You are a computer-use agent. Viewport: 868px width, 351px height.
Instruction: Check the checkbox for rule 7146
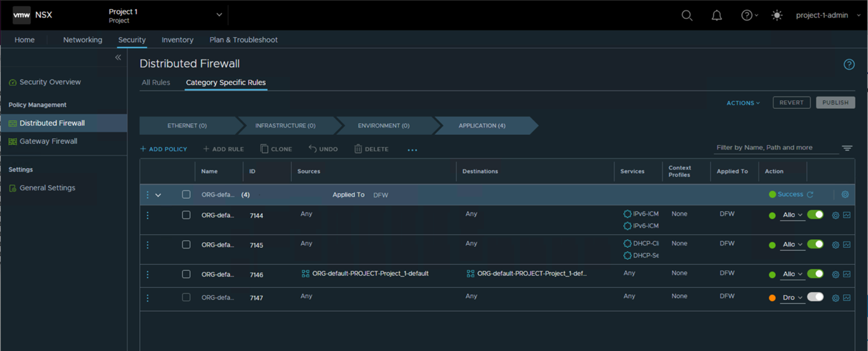(186, 274)
